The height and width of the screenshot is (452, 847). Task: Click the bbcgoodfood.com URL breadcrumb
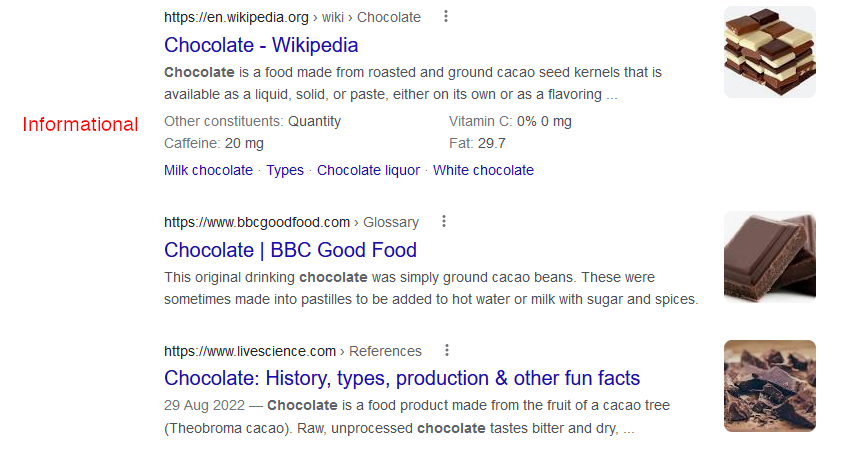(x=292, y=222)
